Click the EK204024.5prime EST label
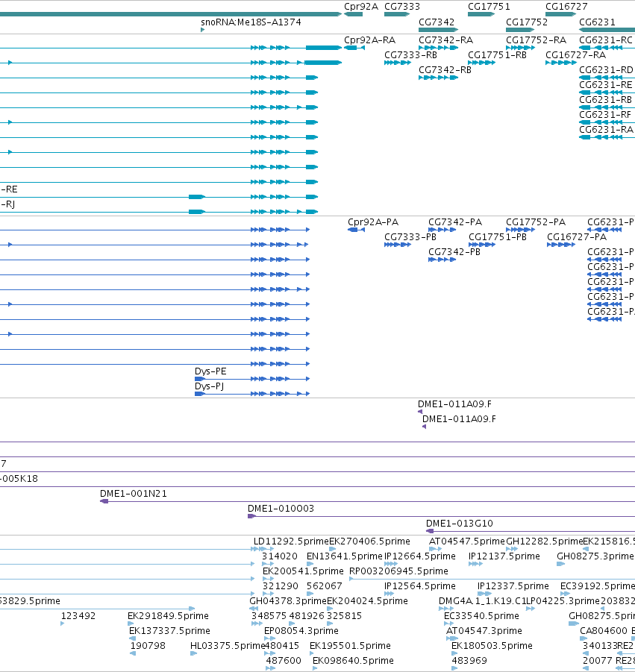 367,601
